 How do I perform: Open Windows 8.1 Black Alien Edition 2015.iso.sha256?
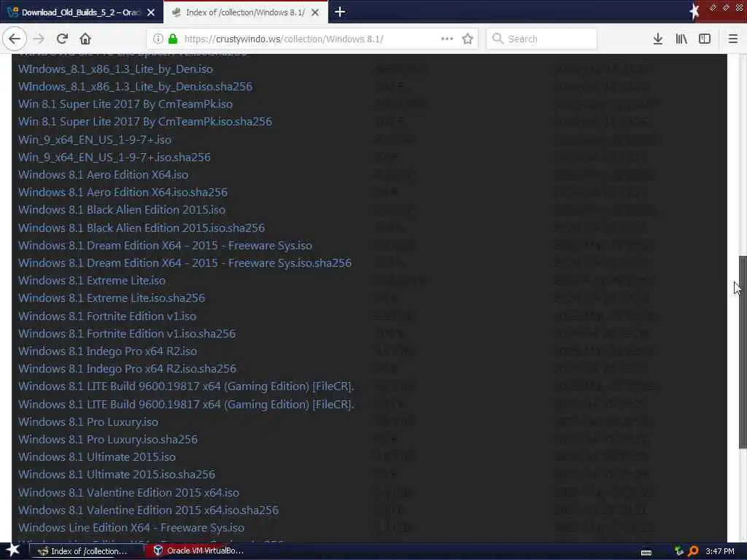click(x=142, y=228)
